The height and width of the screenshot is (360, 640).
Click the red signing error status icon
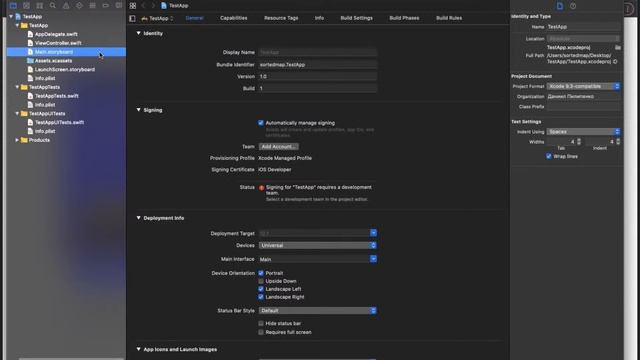pos(262,188)
